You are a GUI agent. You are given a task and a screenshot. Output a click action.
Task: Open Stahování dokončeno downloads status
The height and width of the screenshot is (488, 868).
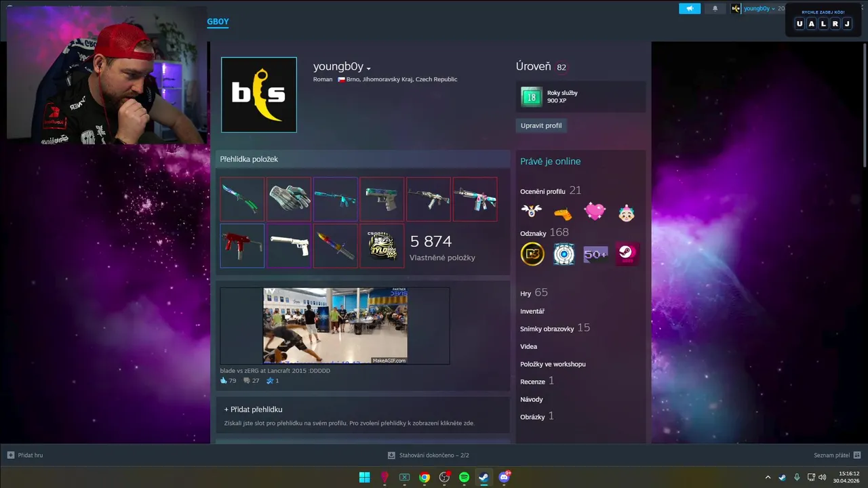coord(429,455)
